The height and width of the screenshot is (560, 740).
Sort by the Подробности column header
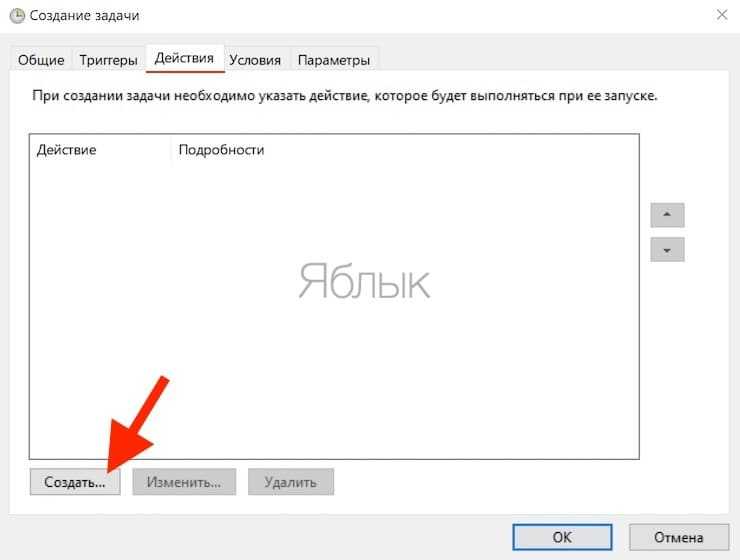(x=221, y=150)
